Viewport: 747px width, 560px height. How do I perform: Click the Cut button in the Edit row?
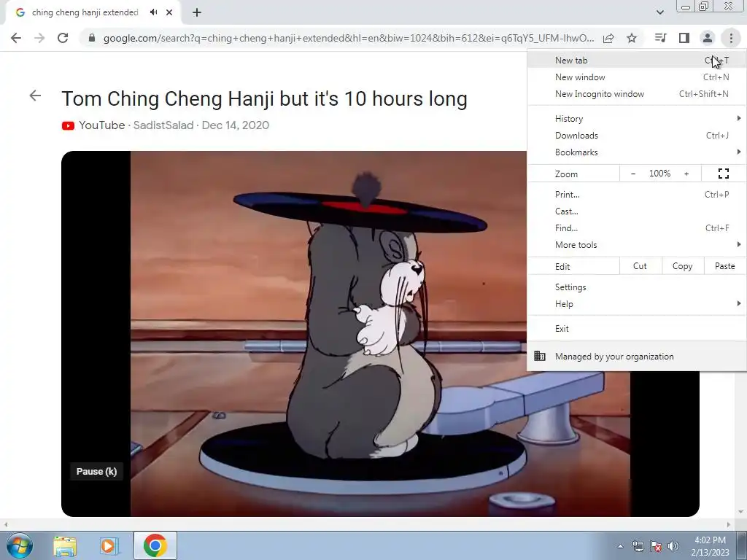coord(640,266)
